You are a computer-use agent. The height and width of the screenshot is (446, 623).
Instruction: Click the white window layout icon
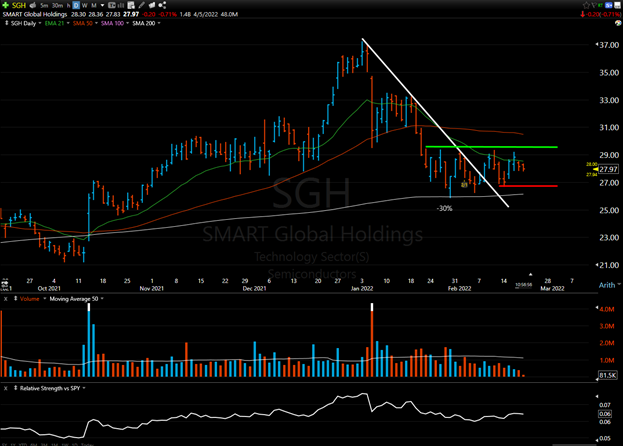tap(617, 5)
